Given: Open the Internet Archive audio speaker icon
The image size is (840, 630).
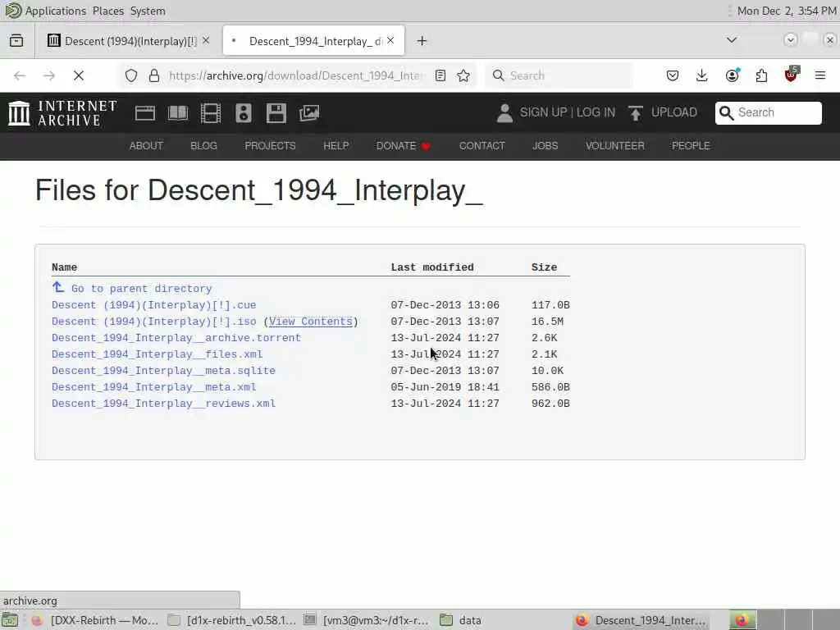Looking at the screenshot, I should 243,113.
